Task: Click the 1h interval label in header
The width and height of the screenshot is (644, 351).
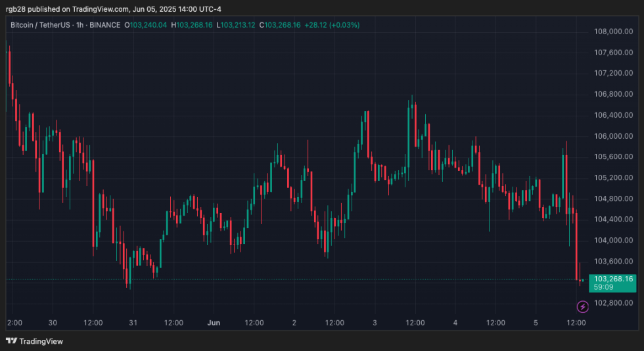Action: tap(80, 25)
